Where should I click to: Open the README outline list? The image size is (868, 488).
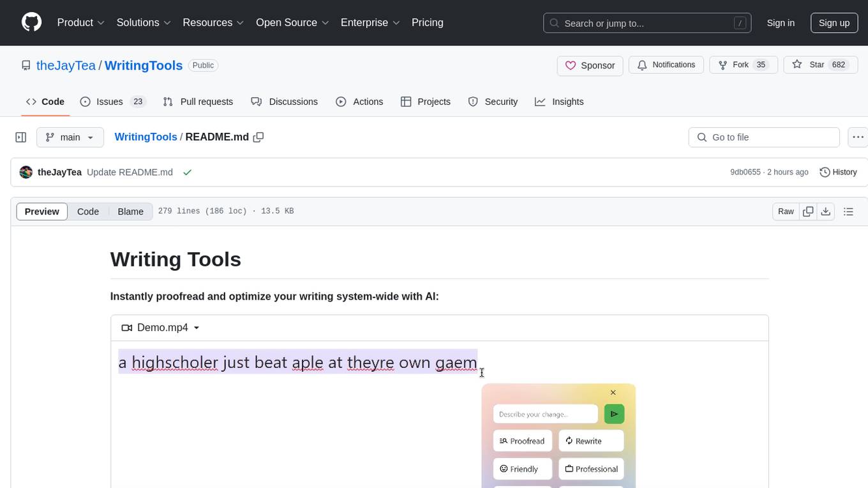pos(848,211)
